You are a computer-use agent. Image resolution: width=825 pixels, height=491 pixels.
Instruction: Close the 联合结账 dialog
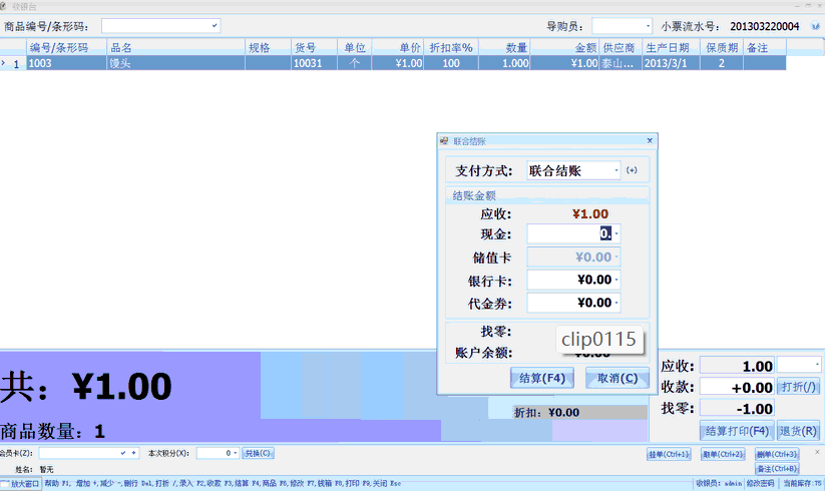[x=650, y=141]
